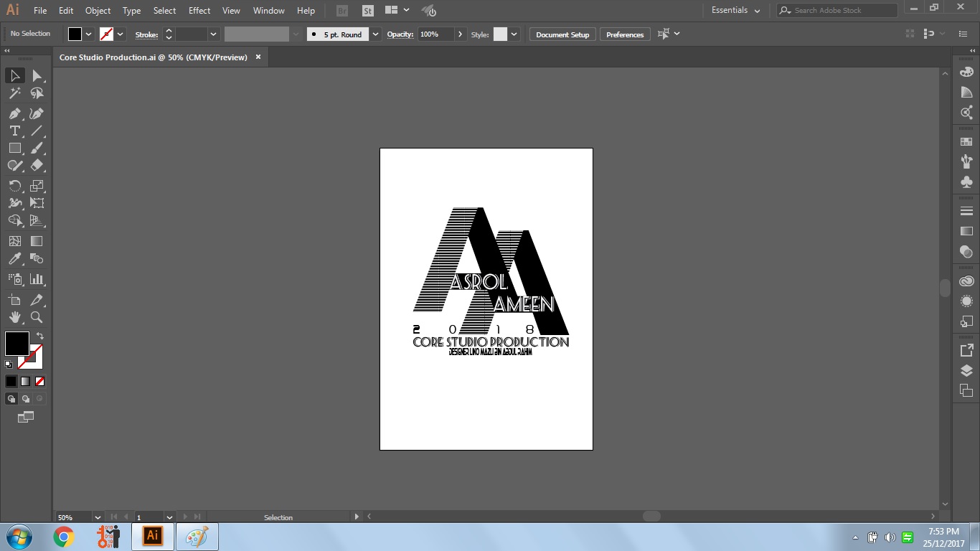Select the Gradient tool
Screen dimensions: 980x551
click(37, 241)
